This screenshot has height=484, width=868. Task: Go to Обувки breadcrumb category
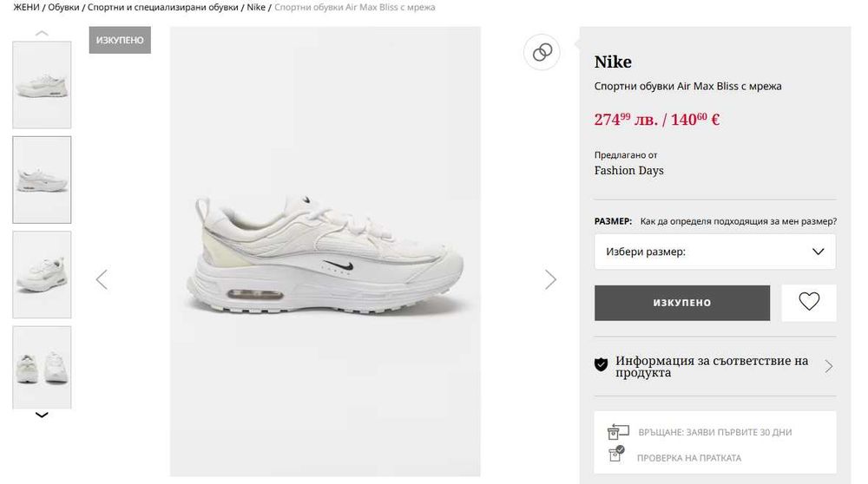point(65,7)
